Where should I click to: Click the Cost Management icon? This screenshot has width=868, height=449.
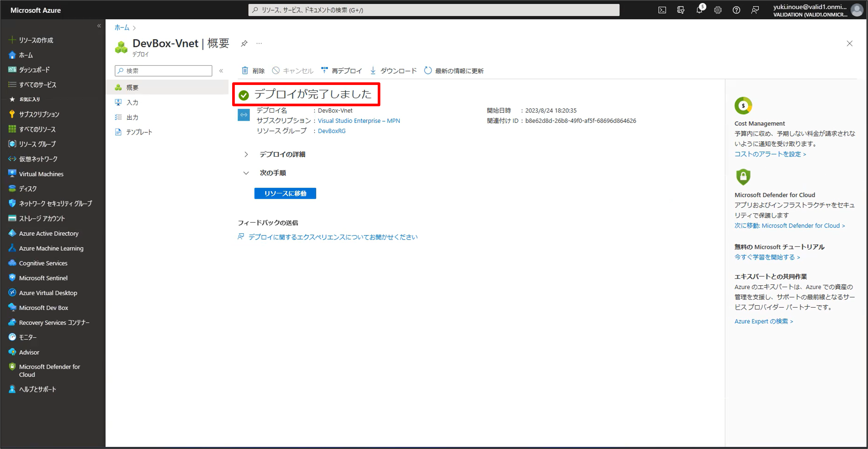[x=743, y=106]
